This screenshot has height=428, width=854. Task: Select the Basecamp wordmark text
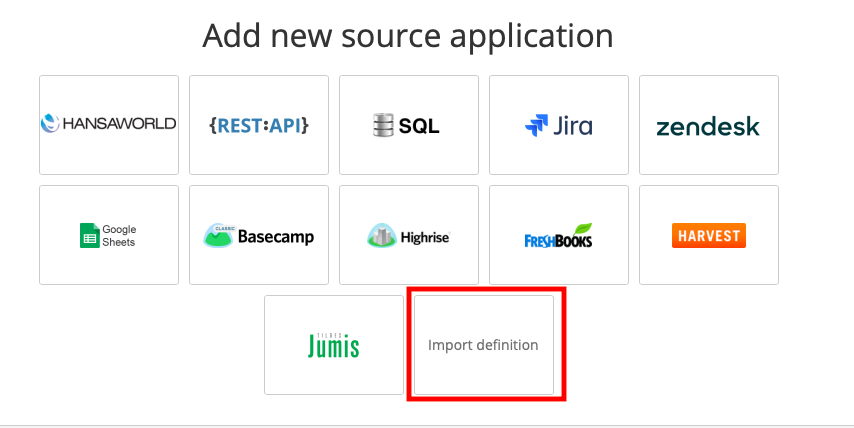tap(276, 237)
